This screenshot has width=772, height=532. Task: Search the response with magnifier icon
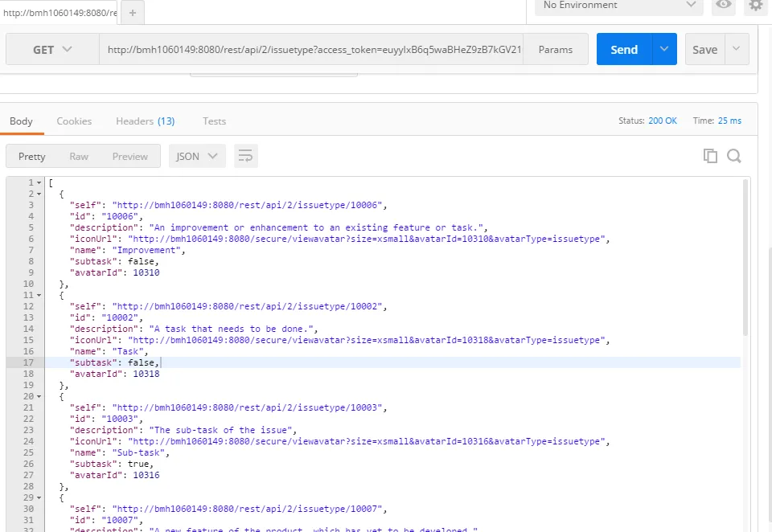[x=734, y=156]
